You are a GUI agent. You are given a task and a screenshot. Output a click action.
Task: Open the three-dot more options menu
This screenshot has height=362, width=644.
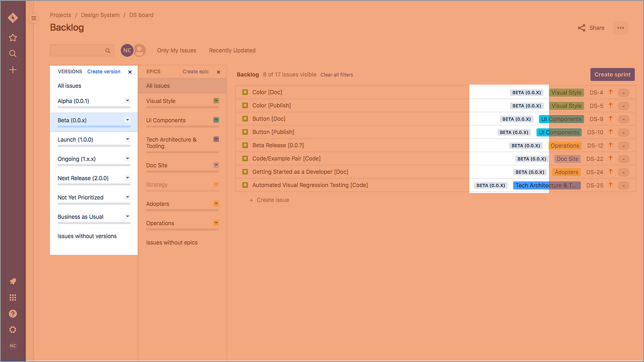coord(621,28)
